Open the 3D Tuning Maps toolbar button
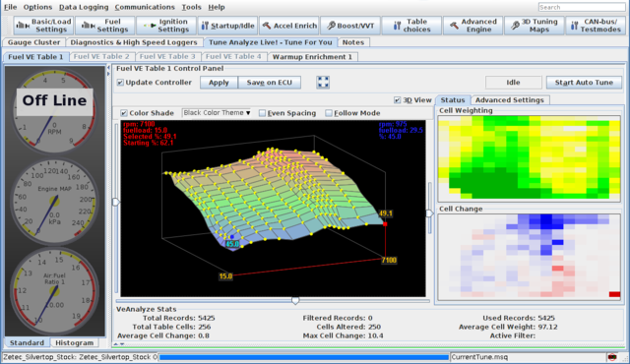This screenshot has width=630, height=364. pos(534,26)
